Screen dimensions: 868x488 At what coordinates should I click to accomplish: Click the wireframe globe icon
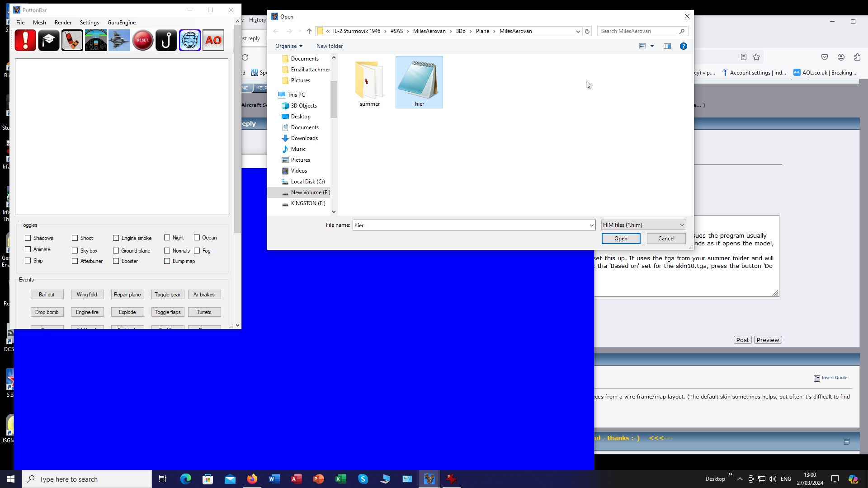(x=190, y=40)
